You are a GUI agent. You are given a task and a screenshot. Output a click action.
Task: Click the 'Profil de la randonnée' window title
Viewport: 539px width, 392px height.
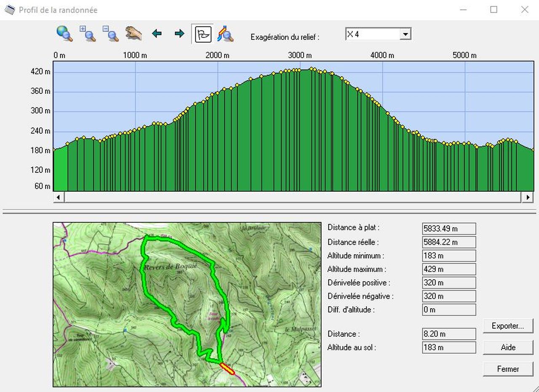click(x=58, y=10)
